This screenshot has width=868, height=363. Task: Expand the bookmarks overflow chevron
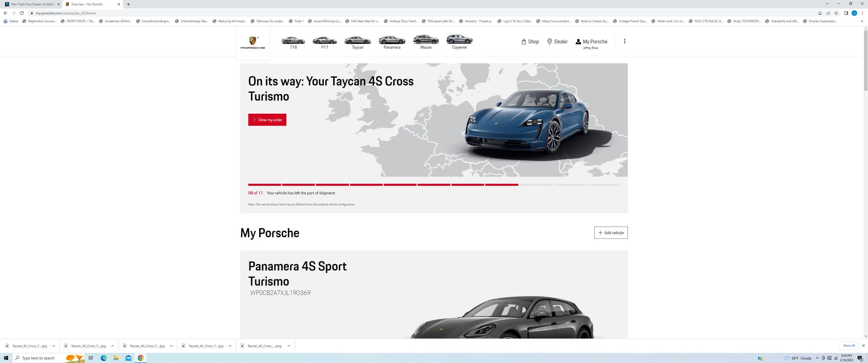point(862,21)
